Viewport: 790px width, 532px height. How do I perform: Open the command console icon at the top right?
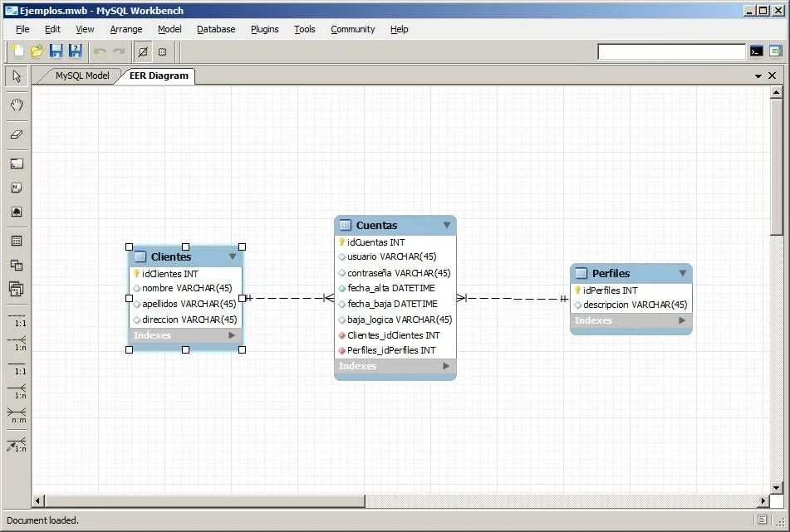pos(756,51)
